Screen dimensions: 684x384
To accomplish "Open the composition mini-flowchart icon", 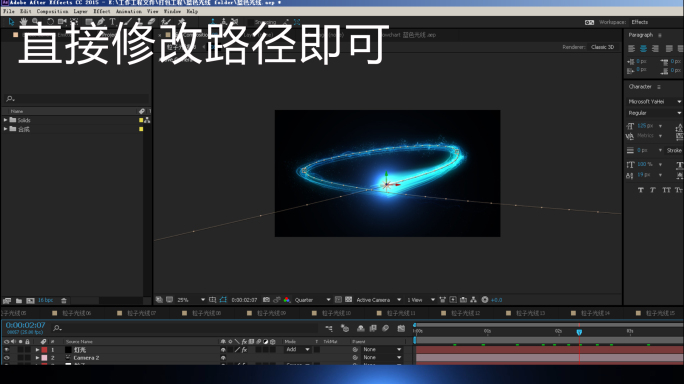I will point(329,328).
